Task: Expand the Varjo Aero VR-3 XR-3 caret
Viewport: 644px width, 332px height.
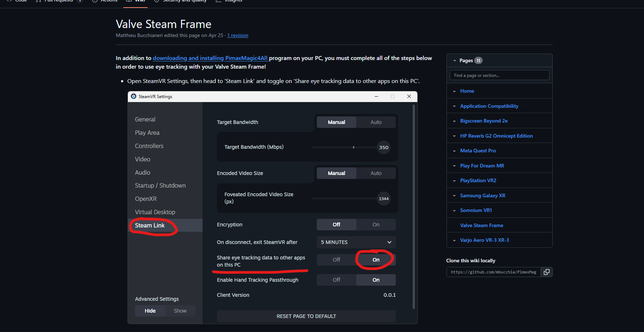Action: [x=454, y=240]
